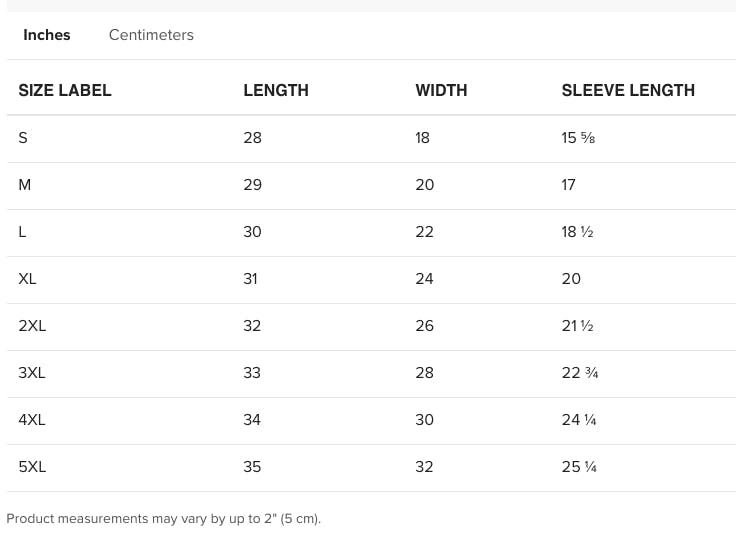Click the 15 ⅝ sleeve length value
This screenshot has width=736, height=544.
578,138
